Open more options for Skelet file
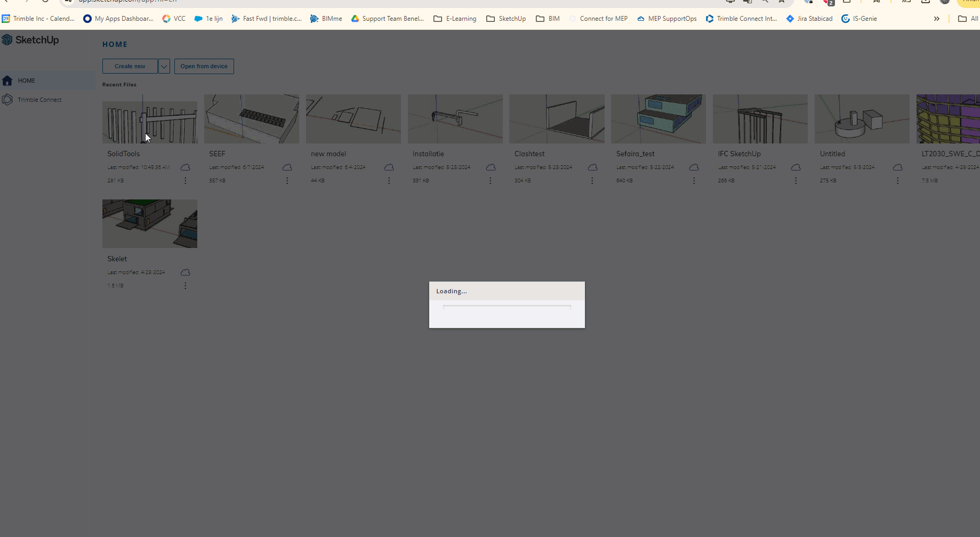This screenshot has width=980, height=537. (x=186, y=286)
